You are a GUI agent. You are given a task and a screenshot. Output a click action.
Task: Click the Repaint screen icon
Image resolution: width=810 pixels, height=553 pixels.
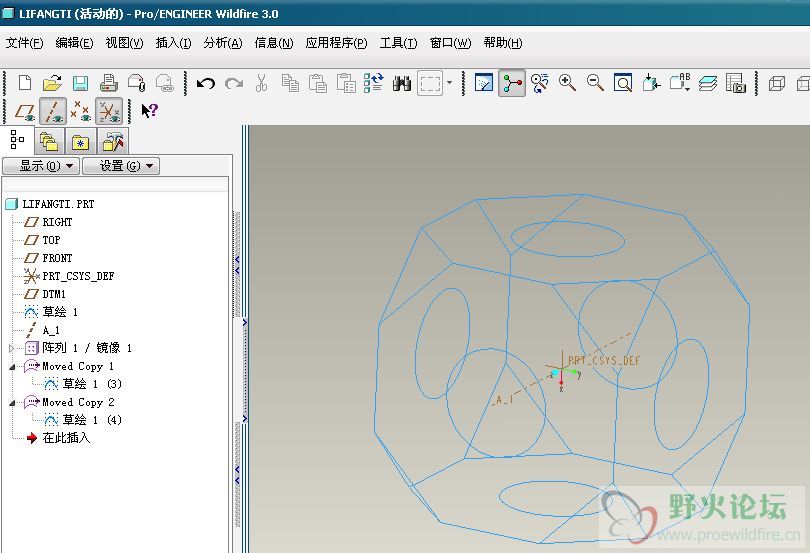coord(484,83)
